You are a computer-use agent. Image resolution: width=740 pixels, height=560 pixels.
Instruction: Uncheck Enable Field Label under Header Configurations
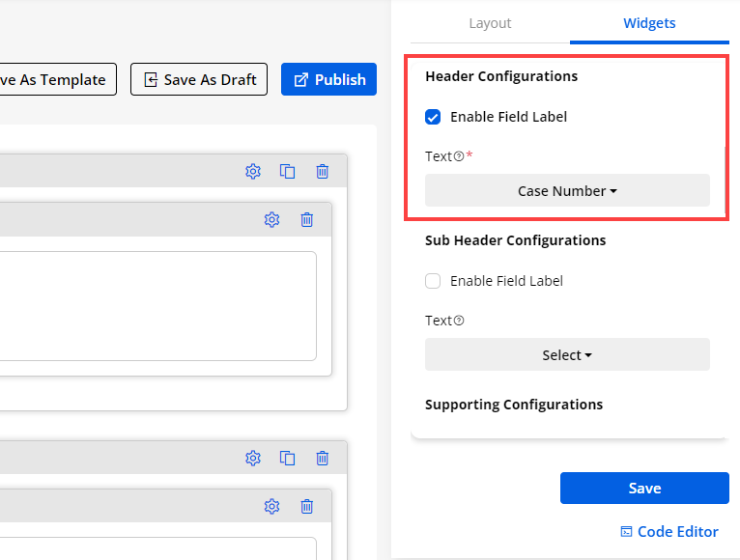pos(433,117)
